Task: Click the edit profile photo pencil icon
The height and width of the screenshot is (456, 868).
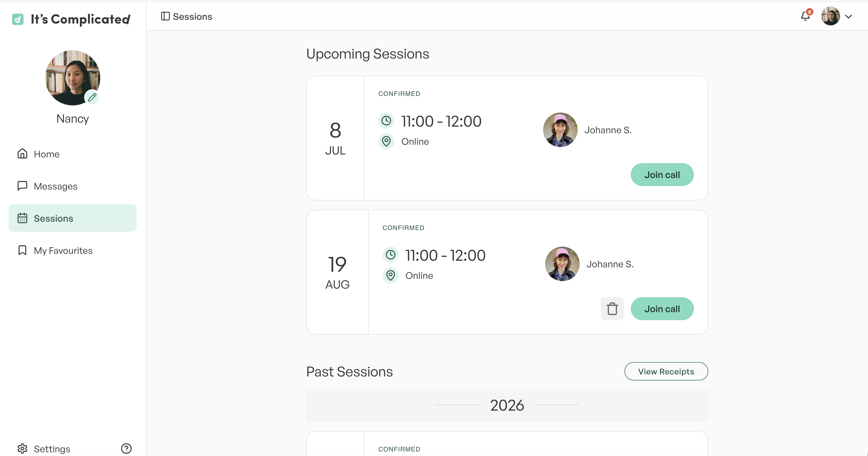Action: (x=92, y=97)
